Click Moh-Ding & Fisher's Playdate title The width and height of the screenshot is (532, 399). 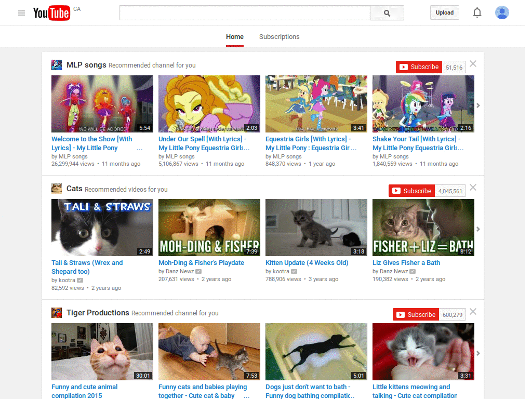click(201, 262)
